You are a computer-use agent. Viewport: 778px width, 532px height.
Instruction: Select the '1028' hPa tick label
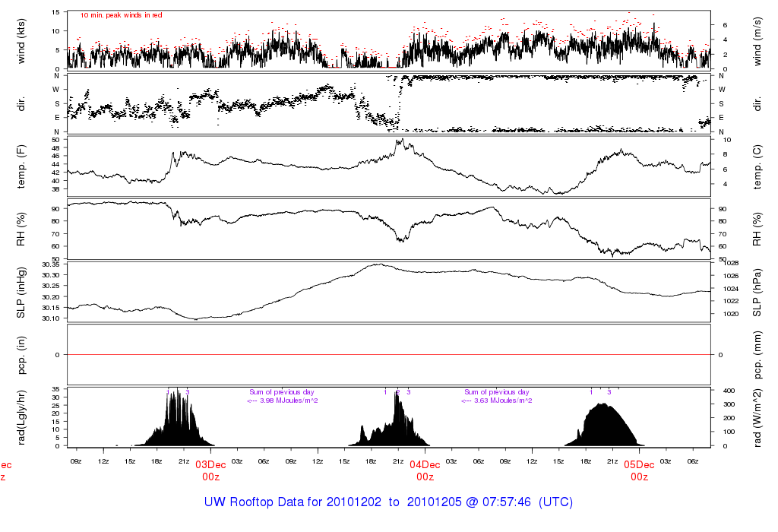point(732,263)
